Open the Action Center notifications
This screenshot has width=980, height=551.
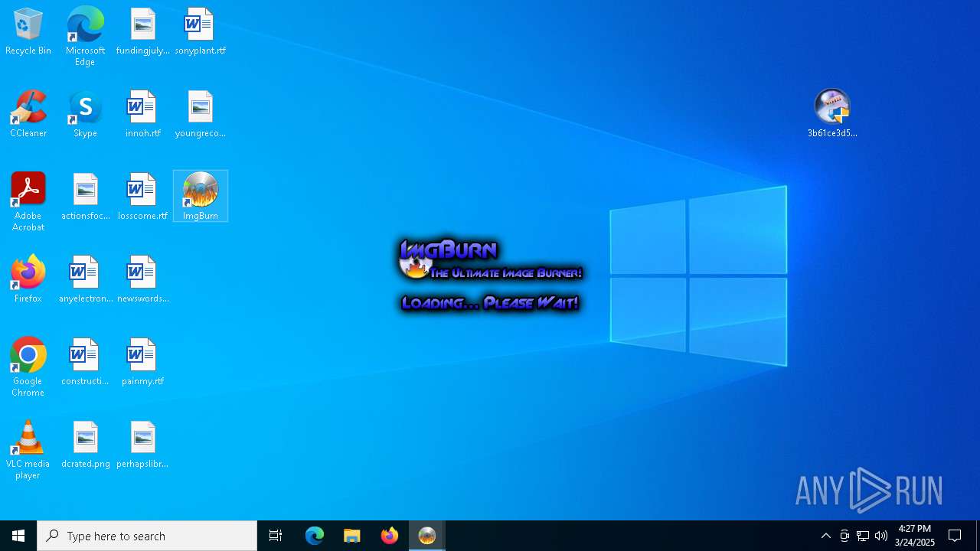pyautogui.click(x=955, y=536)
